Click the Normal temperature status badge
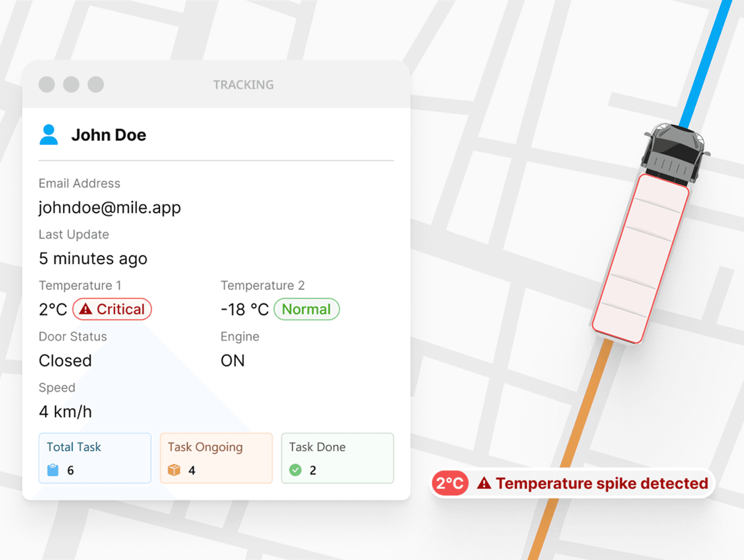Screen dimensions: 744x560 [307, 309]
